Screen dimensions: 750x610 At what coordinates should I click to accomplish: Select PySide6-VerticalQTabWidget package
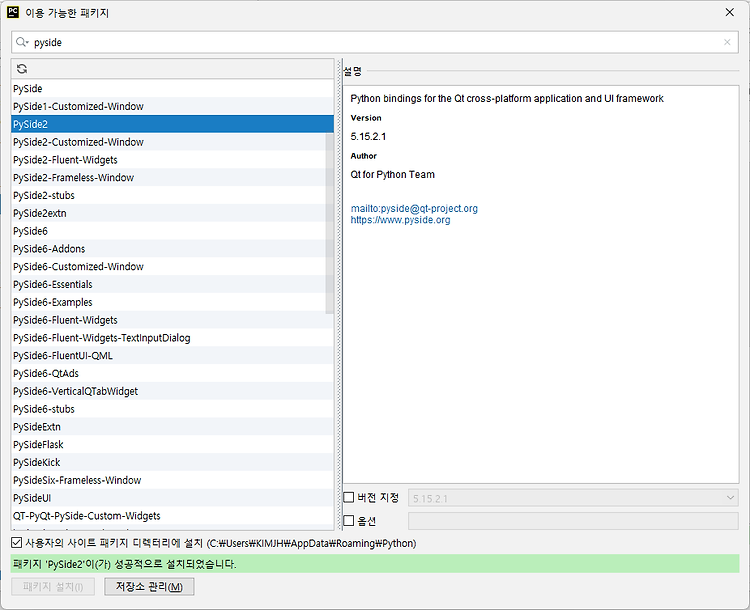coord(172,391)
